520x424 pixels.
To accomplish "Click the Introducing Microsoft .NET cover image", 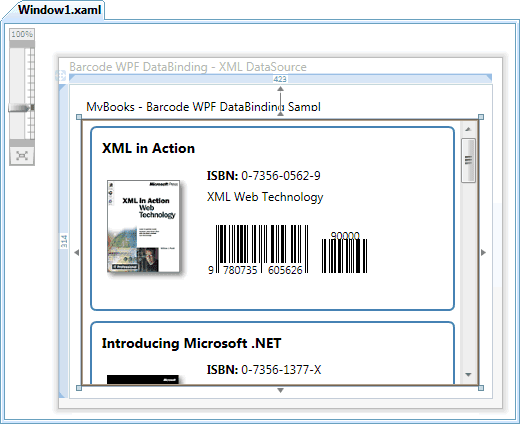I will coord(143,379).
